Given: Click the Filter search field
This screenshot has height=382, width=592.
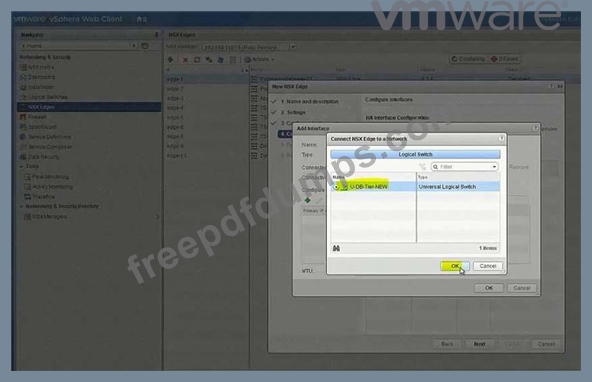Looking at the screenshot, I should point(464,167).
